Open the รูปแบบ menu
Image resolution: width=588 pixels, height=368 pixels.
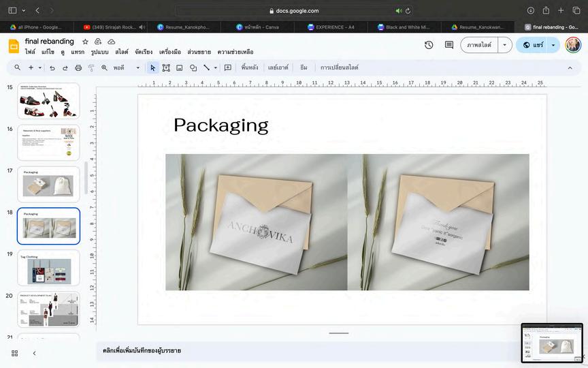click(x=100, y=52)
